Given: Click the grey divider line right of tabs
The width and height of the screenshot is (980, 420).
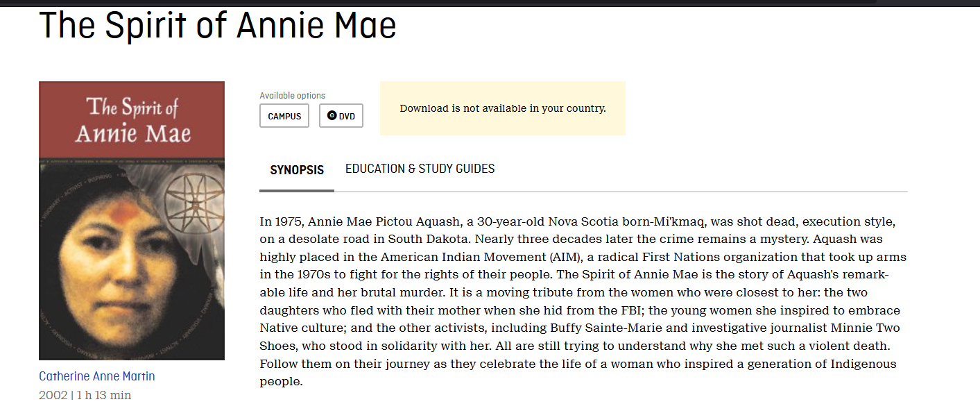Looking at the screenshot, I should coord(621,191).
